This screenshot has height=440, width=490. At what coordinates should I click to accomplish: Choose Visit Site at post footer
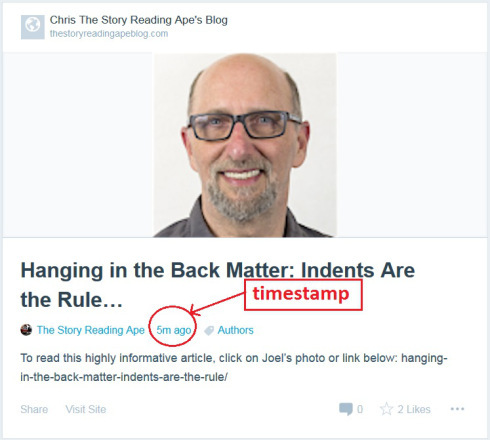pos(86,409)
